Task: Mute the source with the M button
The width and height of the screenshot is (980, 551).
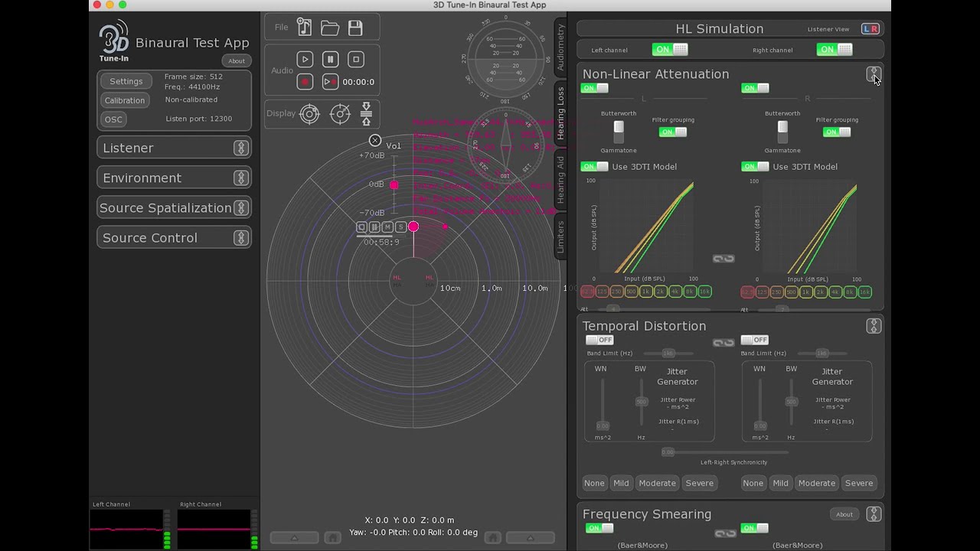Action: [x=387, y=227]
